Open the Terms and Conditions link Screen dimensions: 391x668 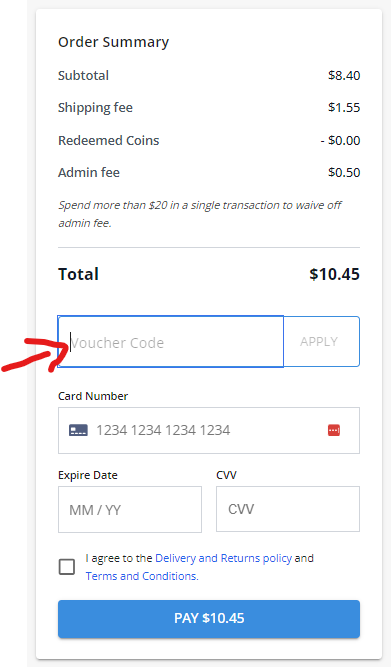tap(142, 576)
